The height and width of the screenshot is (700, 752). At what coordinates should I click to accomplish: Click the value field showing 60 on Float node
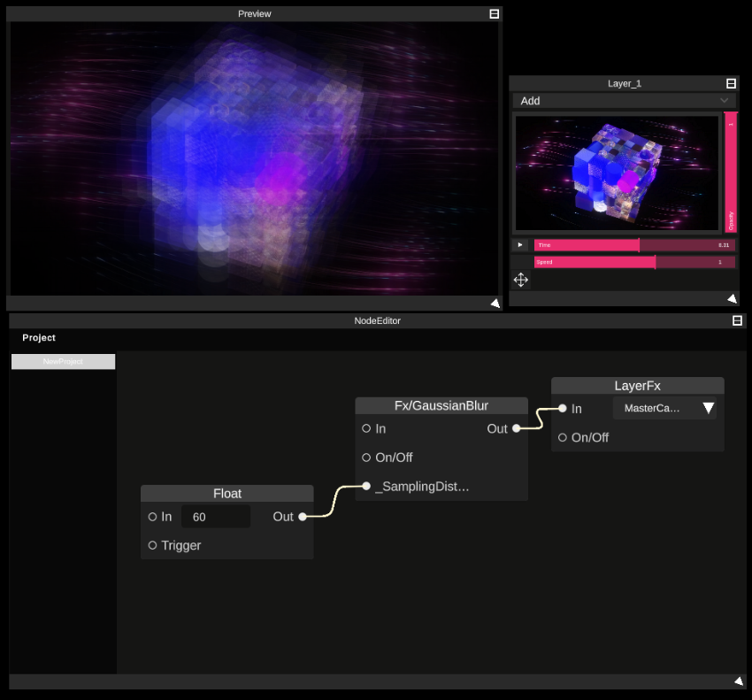point(215,516)
